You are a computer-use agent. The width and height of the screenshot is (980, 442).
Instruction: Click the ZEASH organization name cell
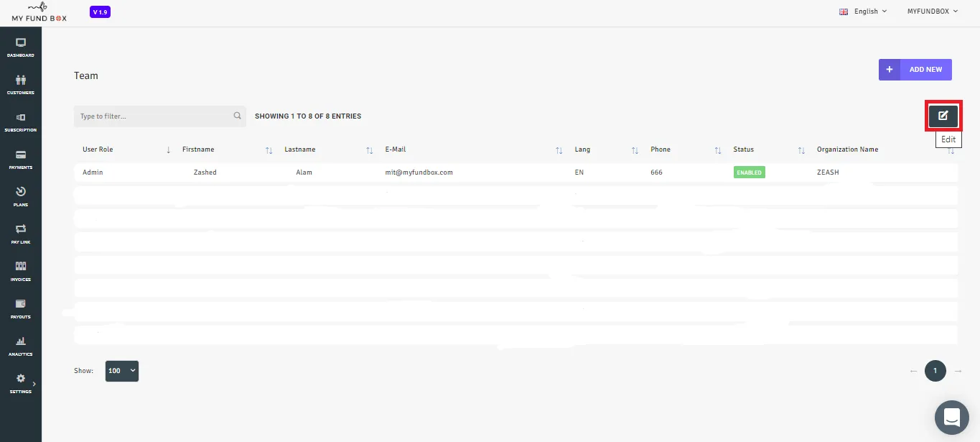pyautogui.click(x=828, y=172)
